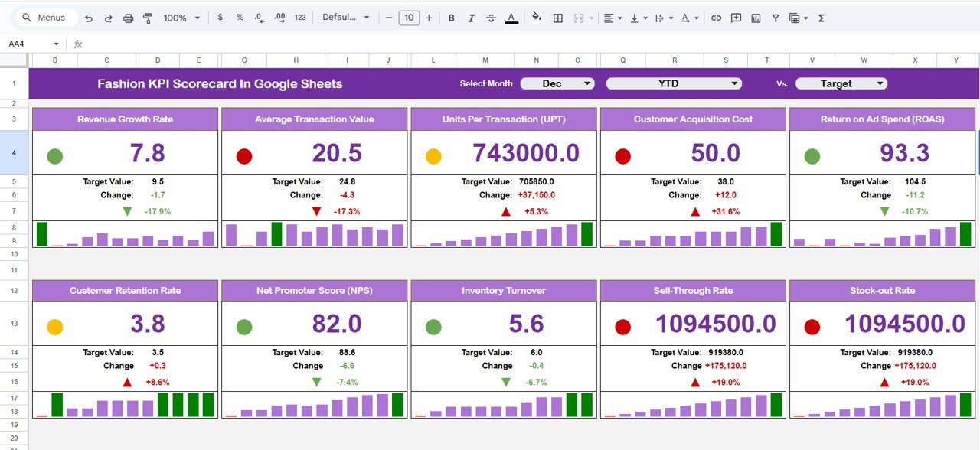Image resolution: width=980 pixels, height=450 pixels.
Task: Toggle italic formatting
Action: click(471, 17)
